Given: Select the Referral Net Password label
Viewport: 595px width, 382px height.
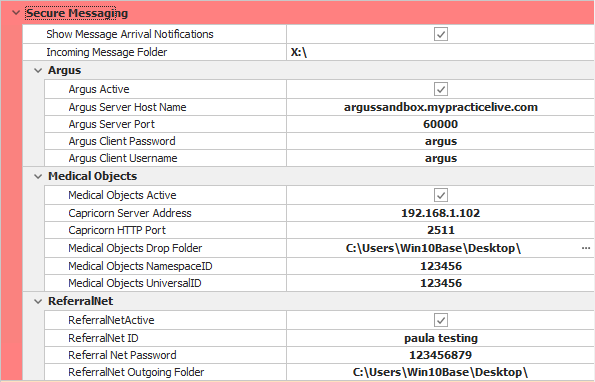Looking at the screenshot, I should coord(122,355).
